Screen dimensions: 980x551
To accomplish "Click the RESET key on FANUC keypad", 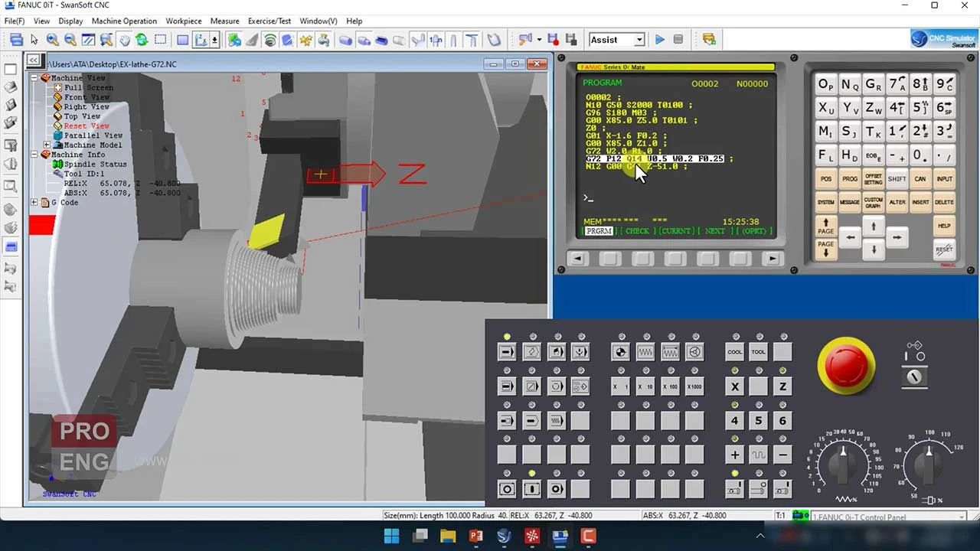I will (x=944, y=249).
